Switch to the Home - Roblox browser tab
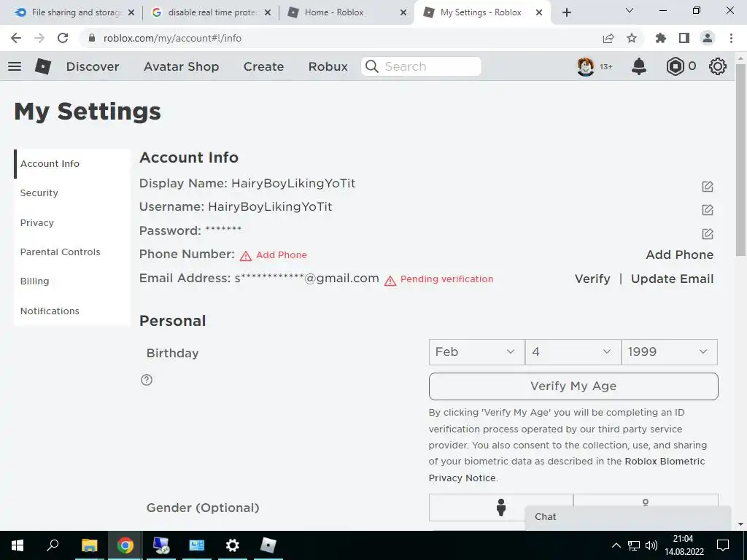This screenshot has width=747, height=560. point(347,12)
